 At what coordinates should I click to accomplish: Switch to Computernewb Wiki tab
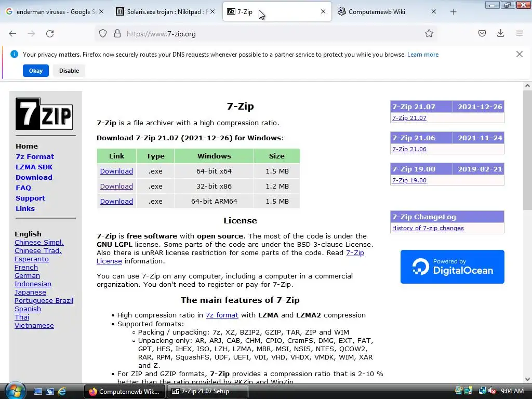coord(387,11)
